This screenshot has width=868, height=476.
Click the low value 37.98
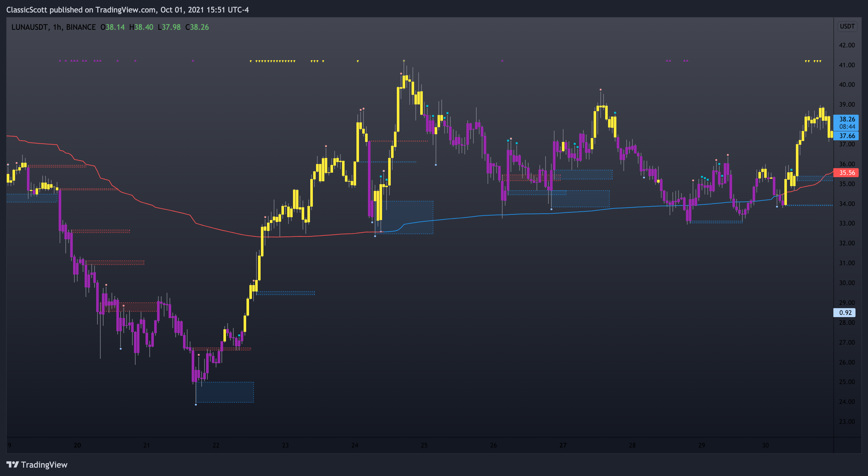pyautogui.click(x=171, y=27)
